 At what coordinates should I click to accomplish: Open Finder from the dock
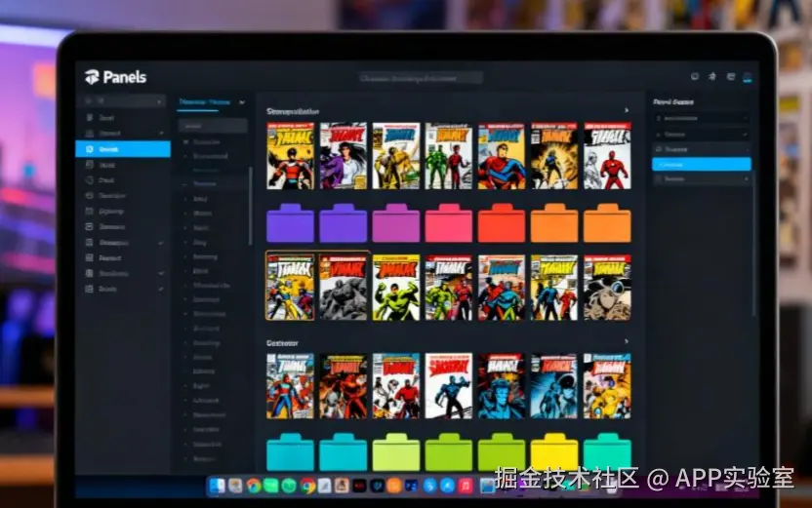(217, 486)
